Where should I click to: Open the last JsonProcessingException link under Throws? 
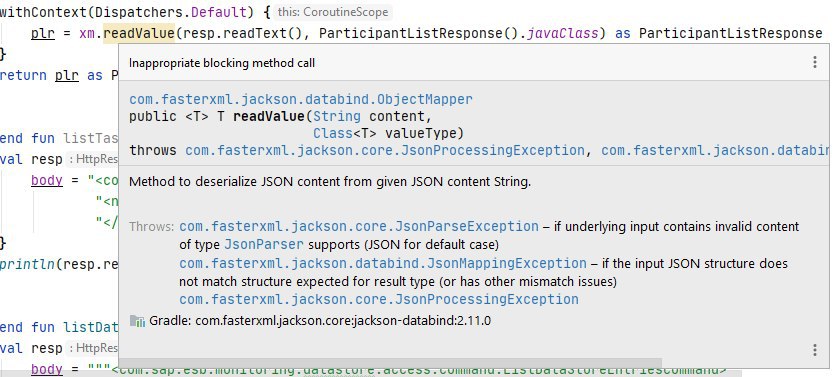pyautogui.click(x=379, y=299)
